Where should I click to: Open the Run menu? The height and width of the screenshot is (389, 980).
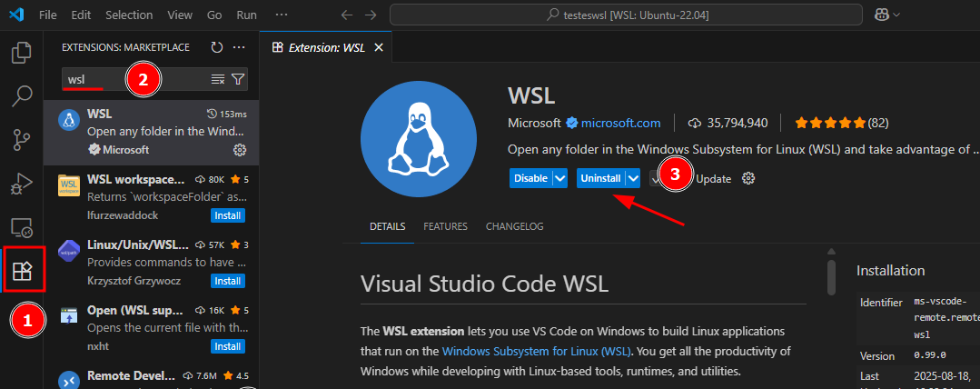[x=246, y=15]
